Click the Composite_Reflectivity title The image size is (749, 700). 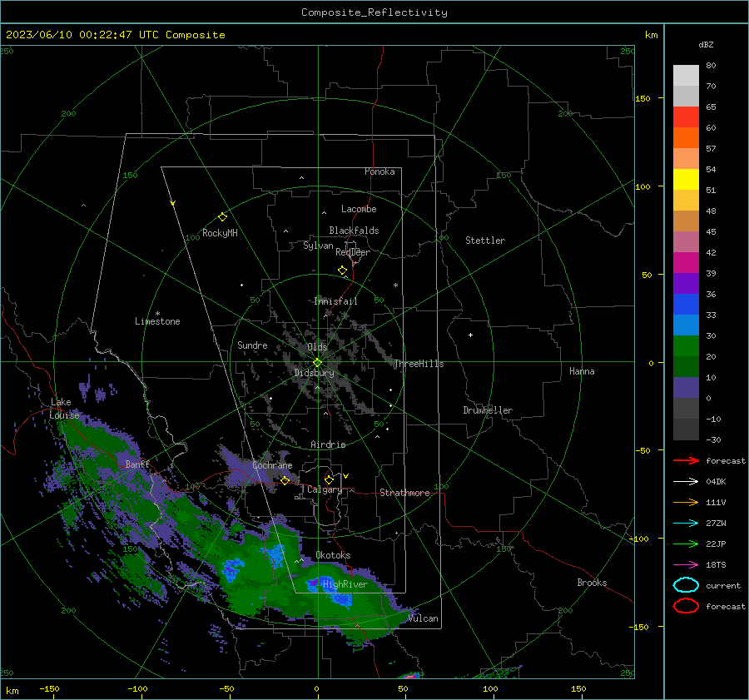[x=374, y=12]
